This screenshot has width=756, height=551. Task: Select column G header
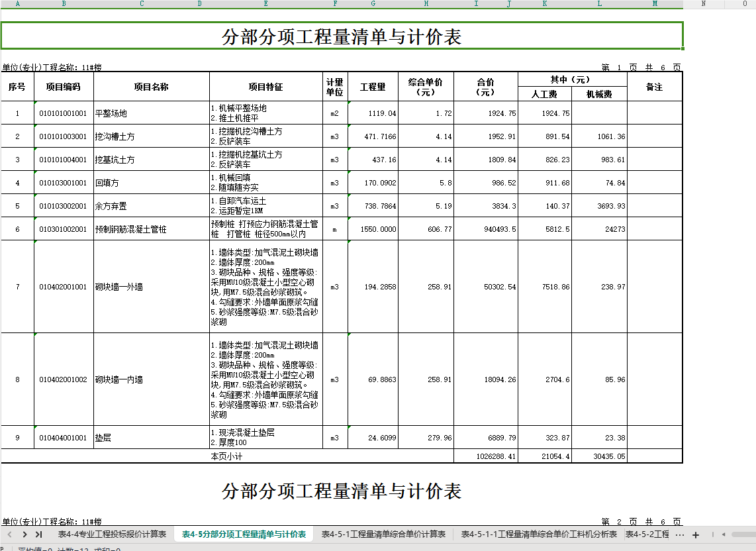coord(373,4)
